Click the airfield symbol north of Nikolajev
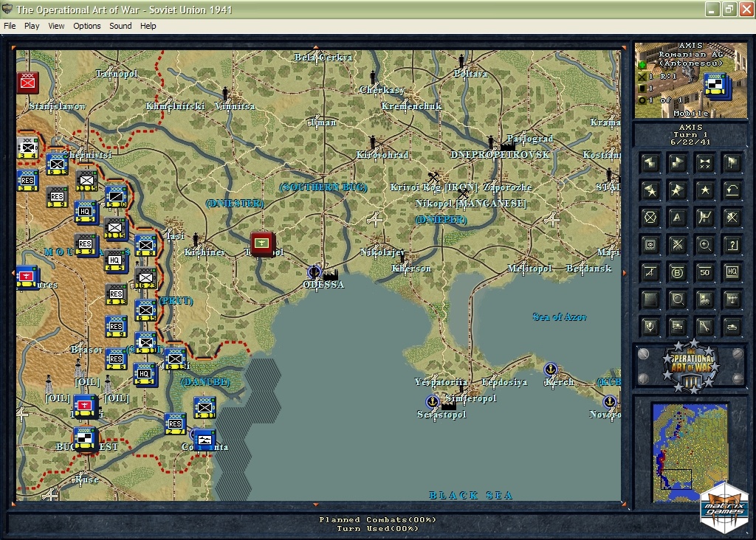 point(375,219)
